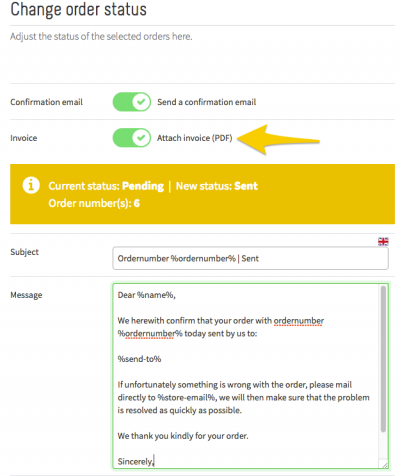
Task: Click the 'Change order status' heading
Action: (79, 9)
